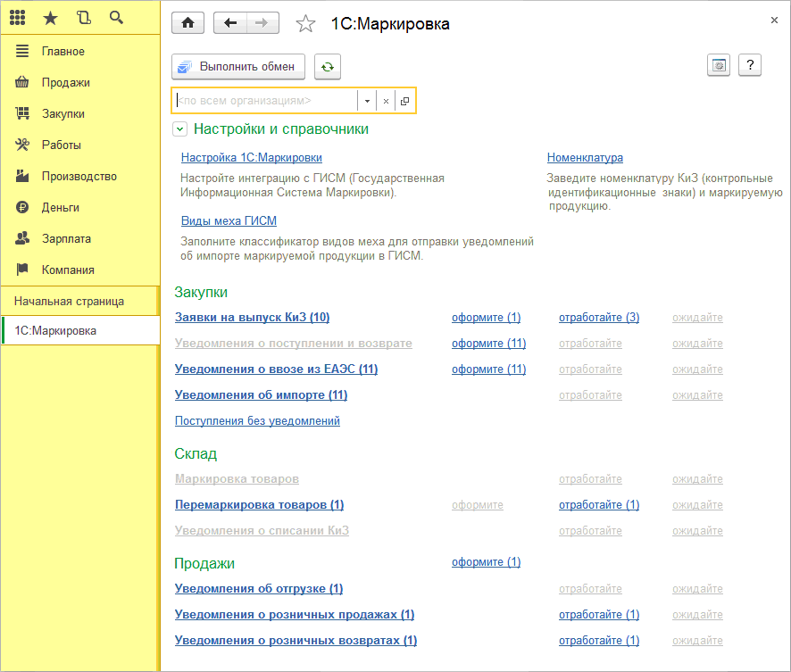Open selected organization with open-form icon
Screen dimensions: 791x672
[404, 101]
